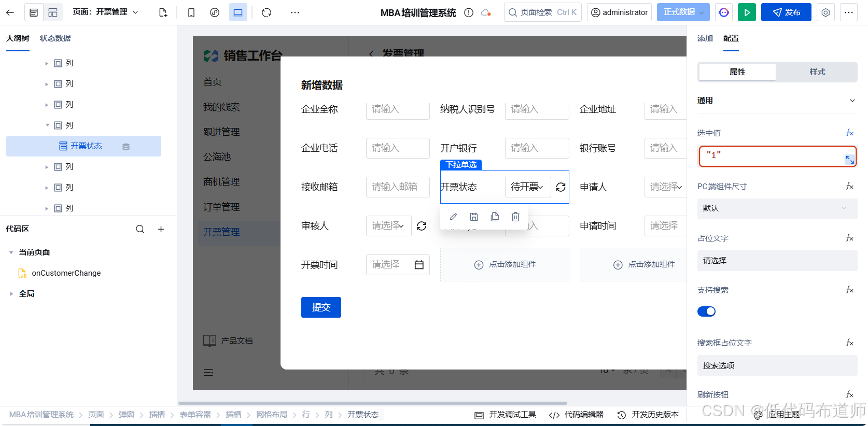Switch to the 配置 tab
This screenshot has width=868, height=426.
(731, 38)
